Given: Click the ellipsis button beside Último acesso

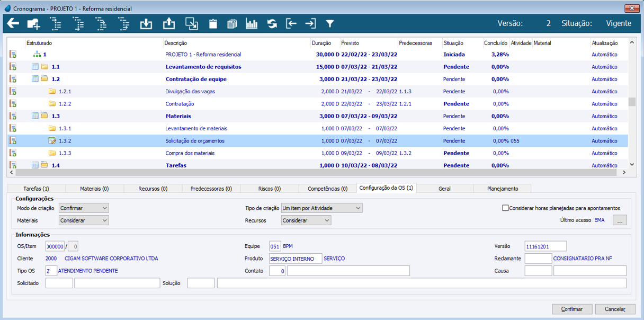Looking at the screenshot, I should pos(620,220).
